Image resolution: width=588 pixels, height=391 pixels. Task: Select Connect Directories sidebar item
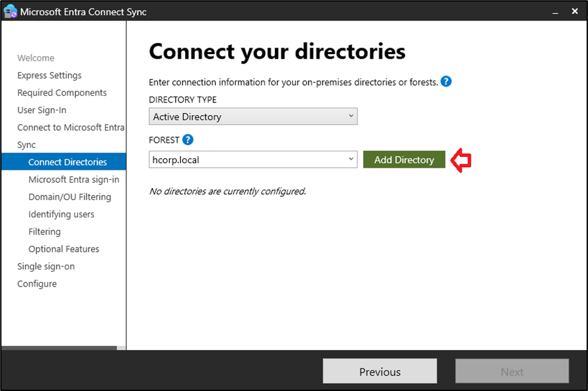(67, 162)
